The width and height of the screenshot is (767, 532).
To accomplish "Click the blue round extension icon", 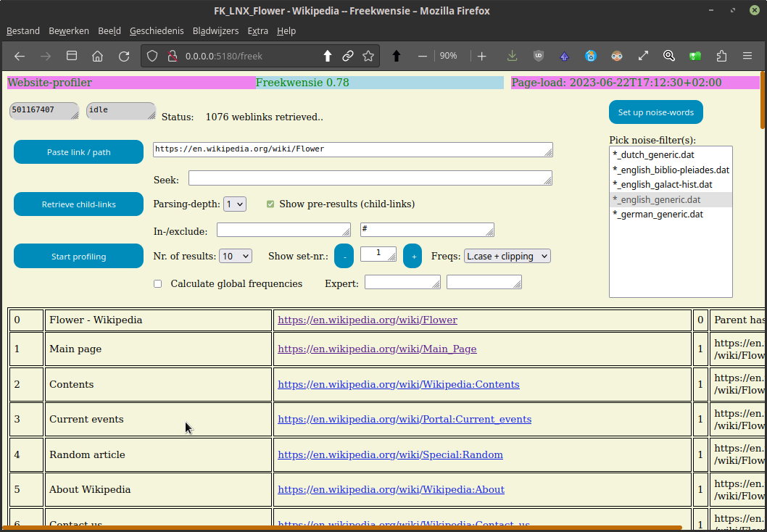I will pyautogui.click(x=591, y=56).
